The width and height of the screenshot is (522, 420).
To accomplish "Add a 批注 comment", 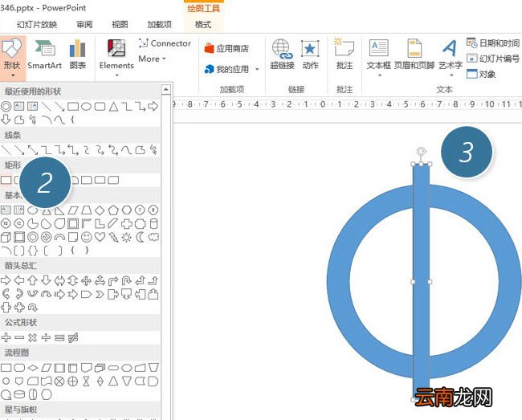I will [x=345, y=55].
